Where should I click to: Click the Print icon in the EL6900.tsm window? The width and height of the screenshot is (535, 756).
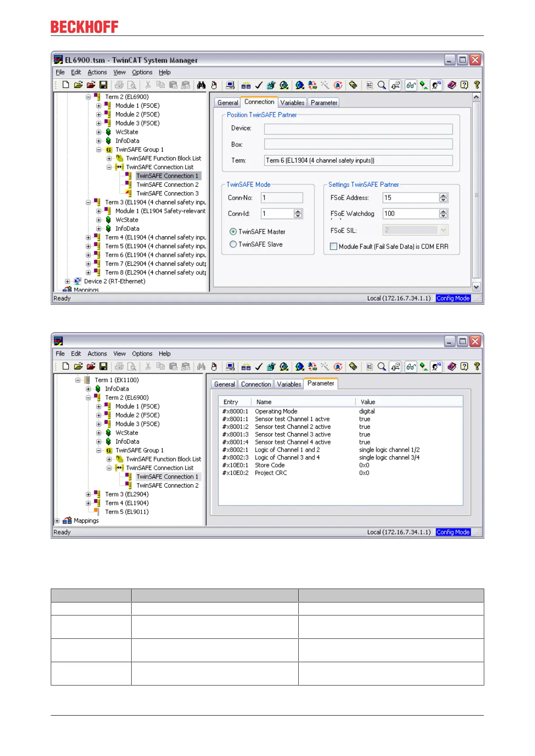point(119,85)
